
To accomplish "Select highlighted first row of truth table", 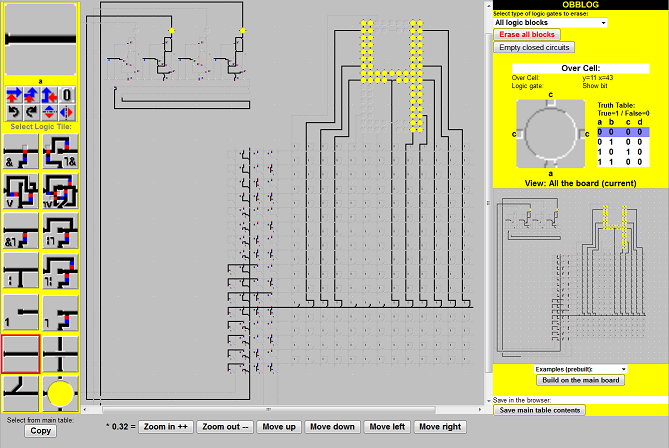I will 622,131.
